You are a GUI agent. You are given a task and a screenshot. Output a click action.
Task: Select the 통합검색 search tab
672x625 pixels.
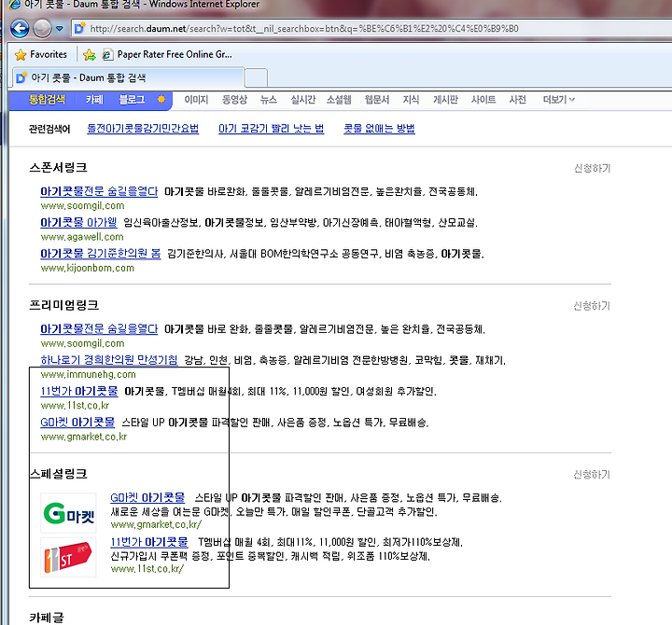47,100
